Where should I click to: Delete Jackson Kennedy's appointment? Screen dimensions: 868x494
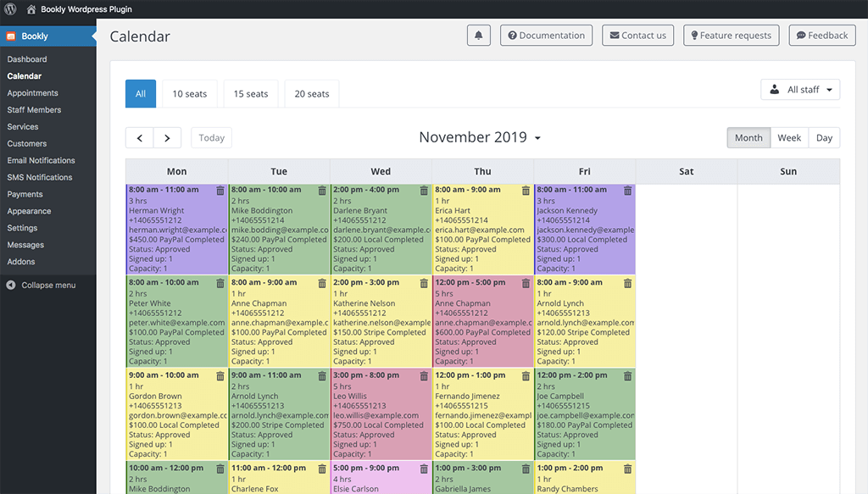point(627,191)
